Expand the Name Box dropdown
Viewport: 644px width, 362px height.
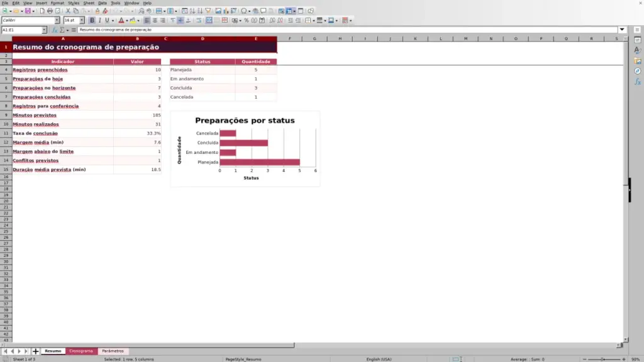(44, 30)
